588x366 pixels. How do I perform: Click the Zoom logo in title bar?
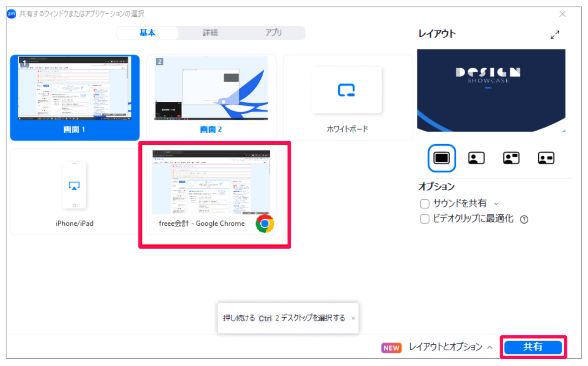(x=12, y=14)
